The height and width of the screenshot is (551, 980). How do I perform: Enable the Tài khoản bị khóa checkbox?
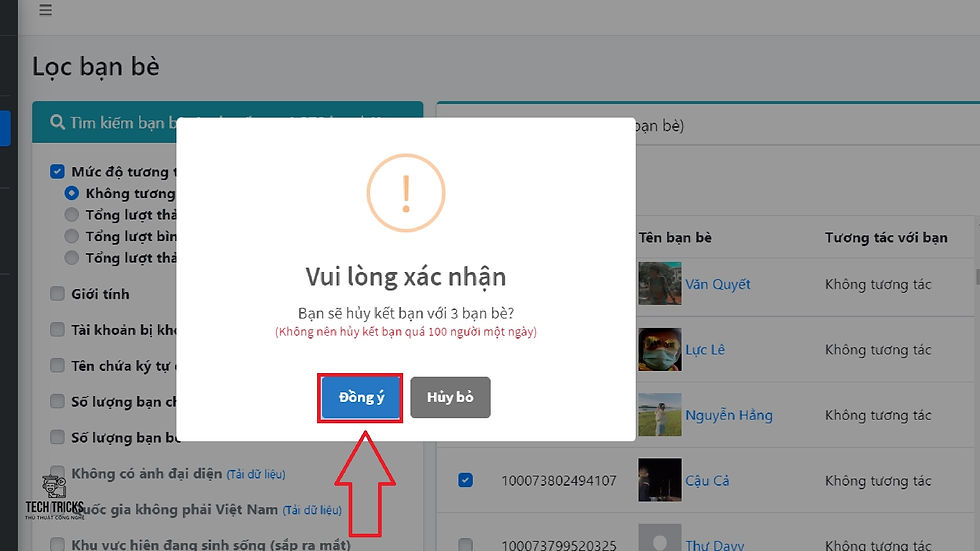click(x=58, y=329)
